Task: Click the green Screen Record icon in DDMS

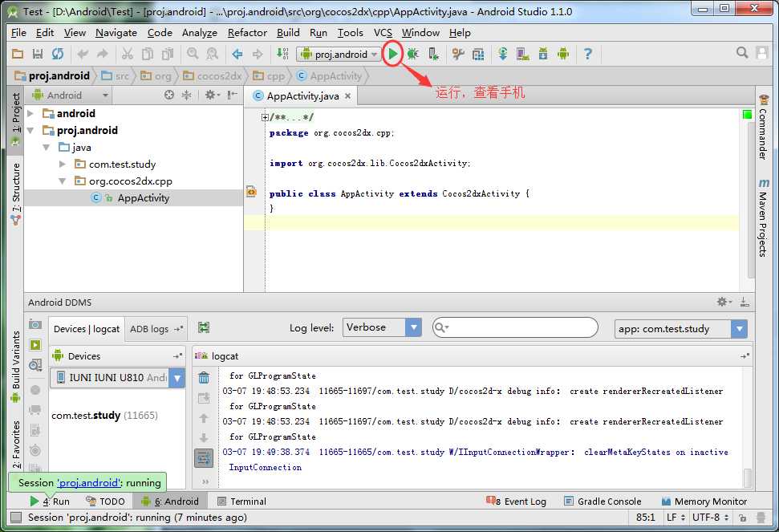Action: point(35,345)
